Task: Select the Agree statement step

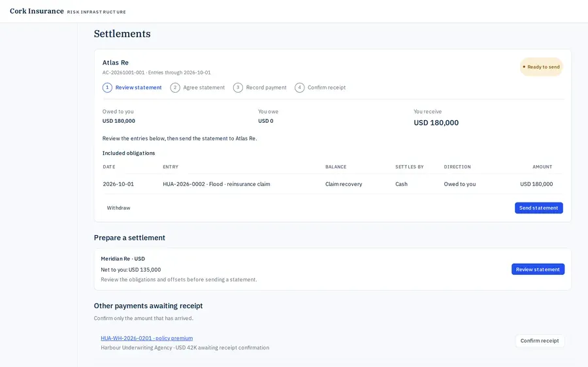Action: [197, 88]
